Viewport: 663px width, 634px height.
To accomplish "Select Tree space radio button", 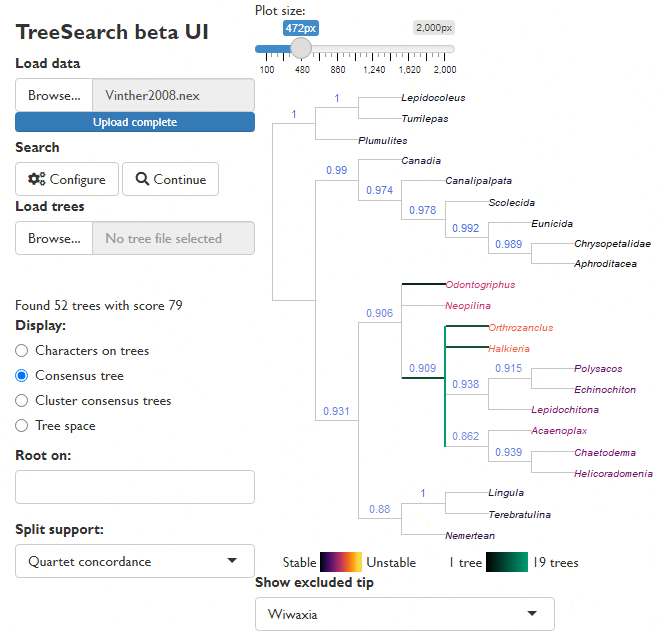I will click(x=22, y=425).
